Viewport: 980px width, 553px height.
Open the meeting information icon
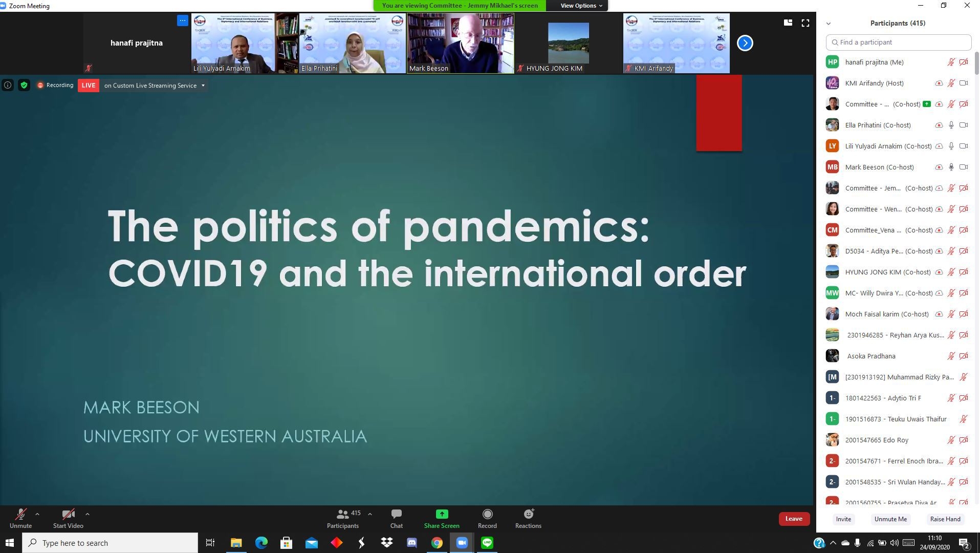(8, 86)
